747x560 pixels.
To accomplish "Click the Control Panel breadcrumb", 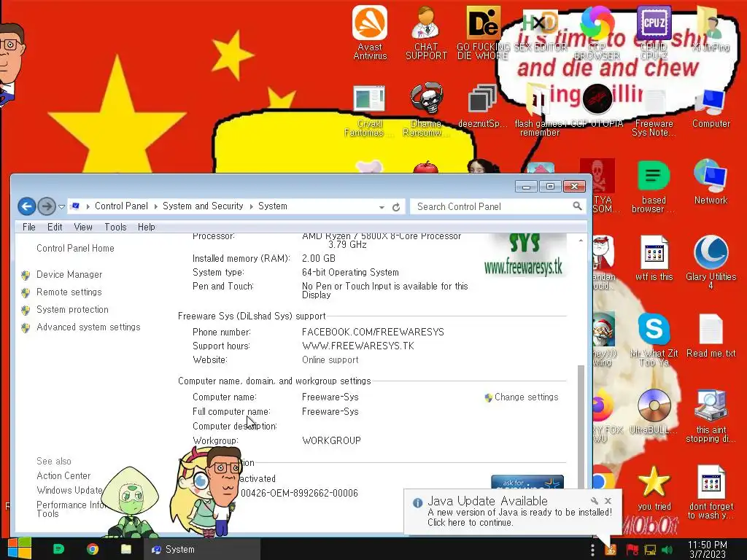I will pos(121,206).
